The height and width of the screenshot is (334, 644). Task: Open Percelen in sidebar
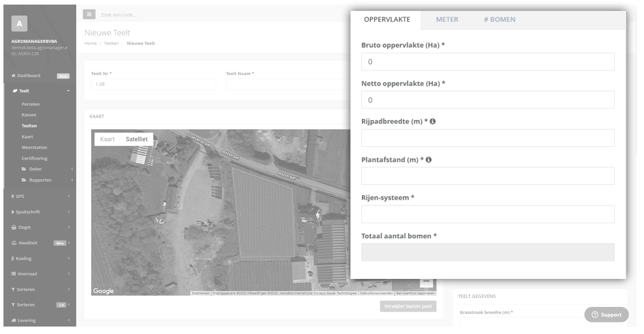tap(30, 104)
